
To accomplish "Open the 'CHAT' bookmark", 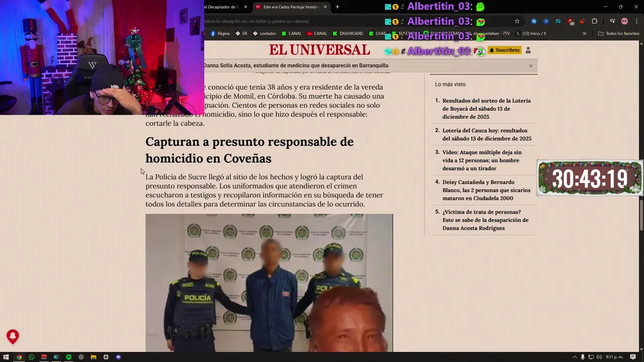I will click(377, 34).
